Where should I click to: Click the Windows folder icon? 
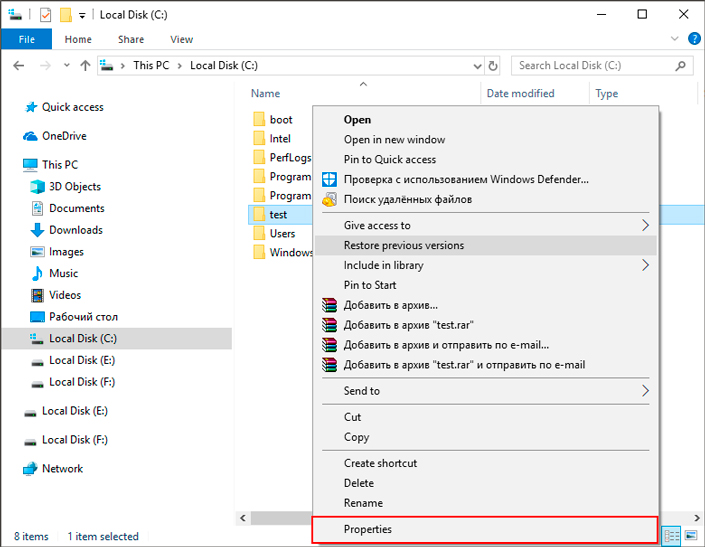click(x=259, y=253)
